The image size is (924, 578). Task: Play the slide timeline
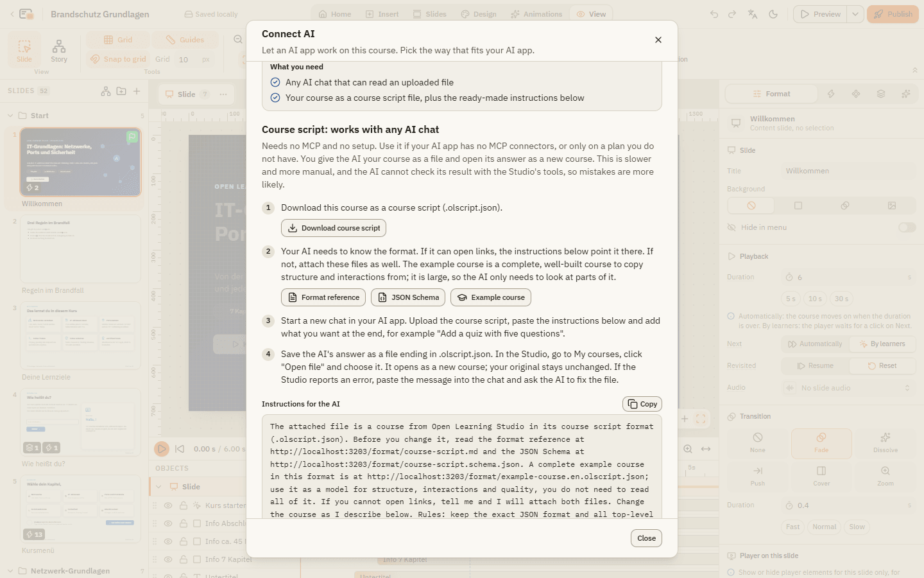162,449
